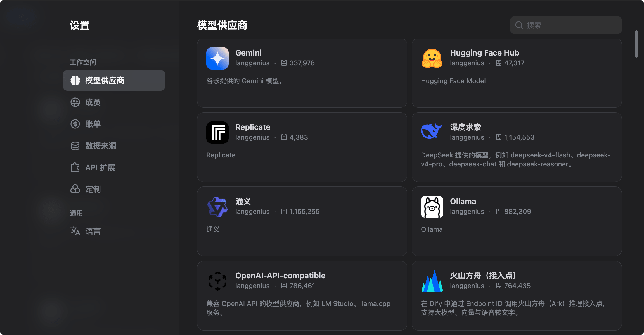Click the 兼容 OpenAI API description text

pos(298,308)
